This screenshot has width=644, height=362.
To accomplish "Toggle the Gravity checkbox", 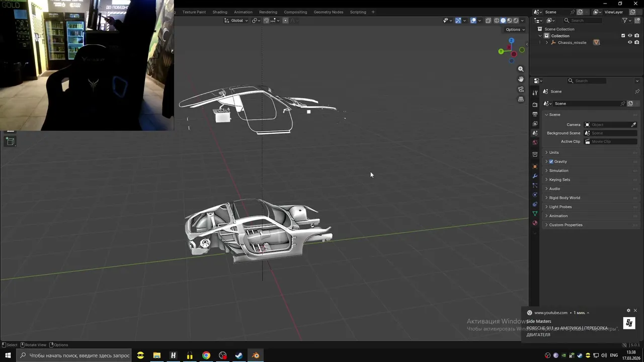I will 551,161.
